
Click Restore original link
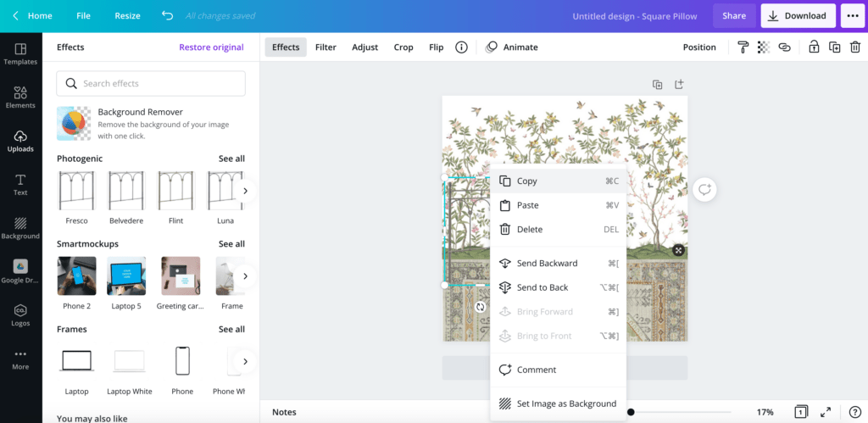click(x=211, y=47)
